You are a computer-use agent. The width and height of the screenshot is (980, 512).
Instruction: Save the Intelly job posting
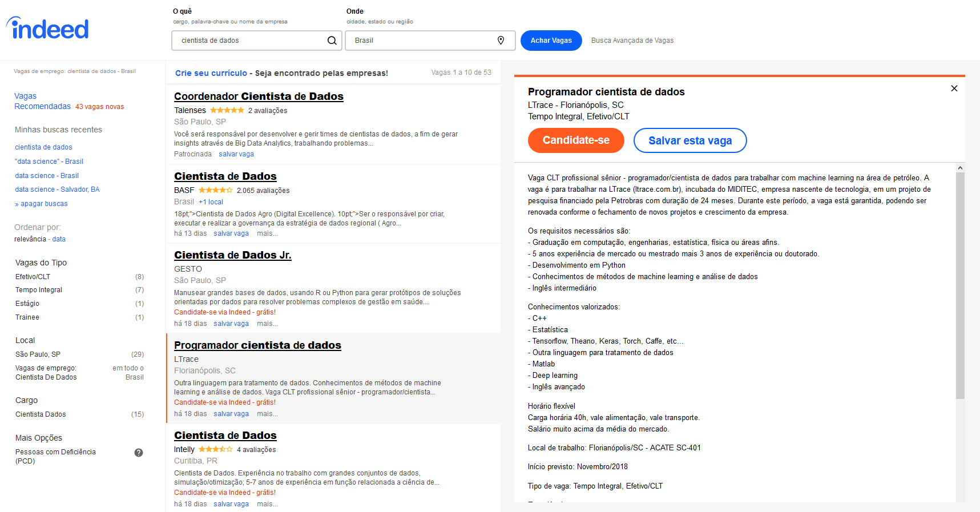click(231, 504)
